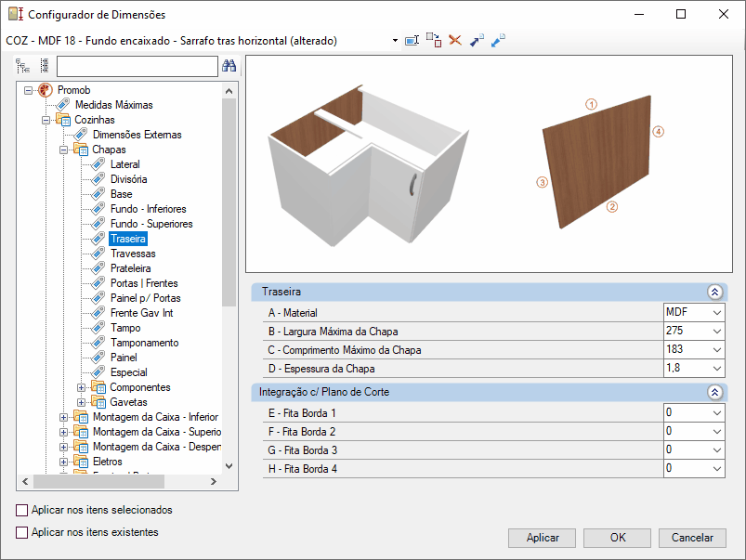Image resolution: width=746 pixels, height=560 pixels.
Task: Click the expand all tree icon
Action: point(23,66)
